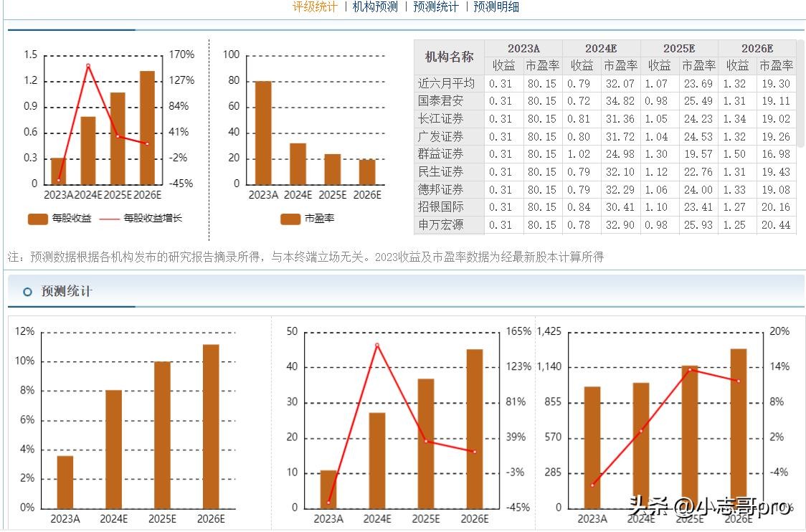Viewport: 806px width, 532px height.
Task: Click the 长江证券 institution name
Action: pos(440,119)
